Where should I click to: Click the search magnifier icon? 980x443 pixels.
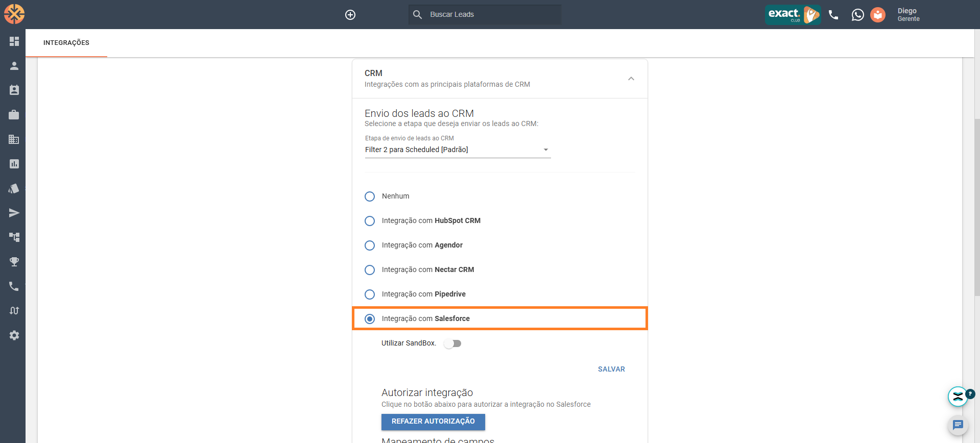pos(418,14)
